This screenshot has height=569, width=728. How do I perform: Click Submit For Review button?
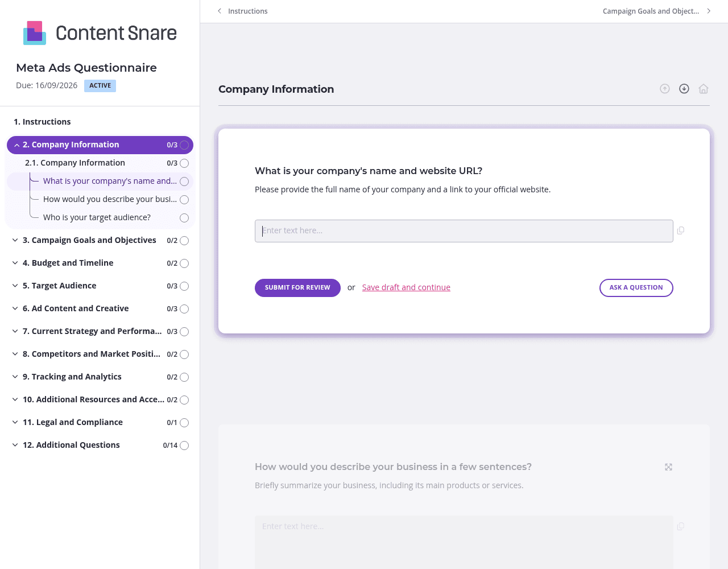tap(297, 288)
